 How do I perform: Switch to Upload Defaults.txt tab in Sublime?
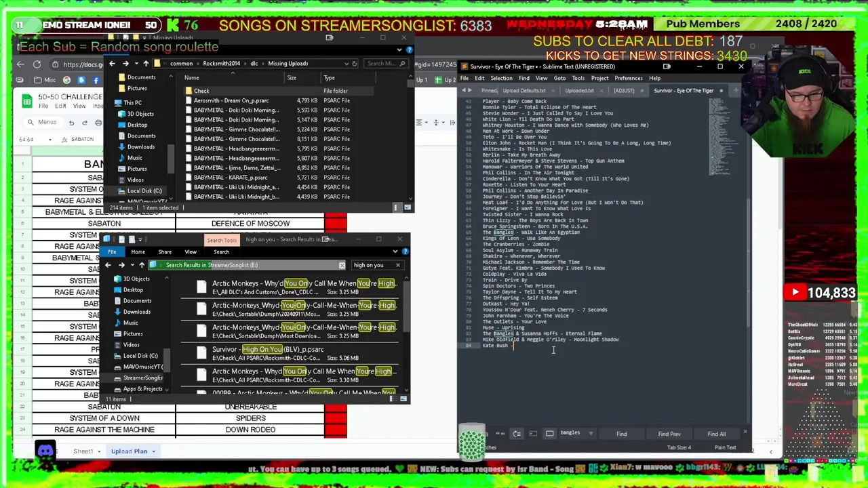(524, 91)
